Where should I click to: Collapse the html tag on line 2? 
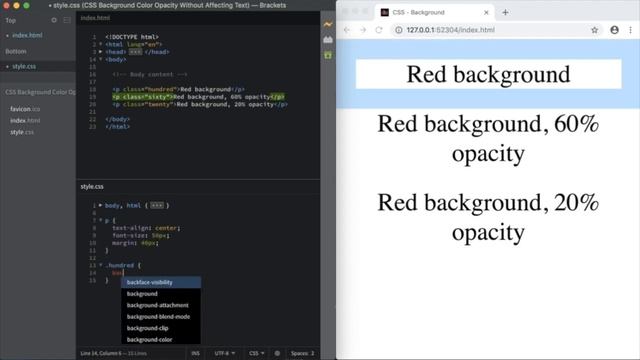click(100, 44)
